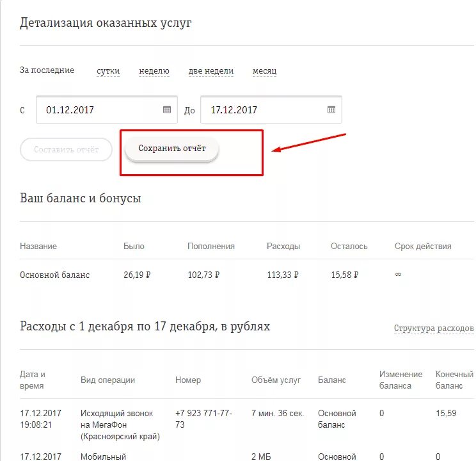This screenshot has width=476, height=461.
Task: Click the 'Объём услуг' column header
Action: tap(276, 380)
